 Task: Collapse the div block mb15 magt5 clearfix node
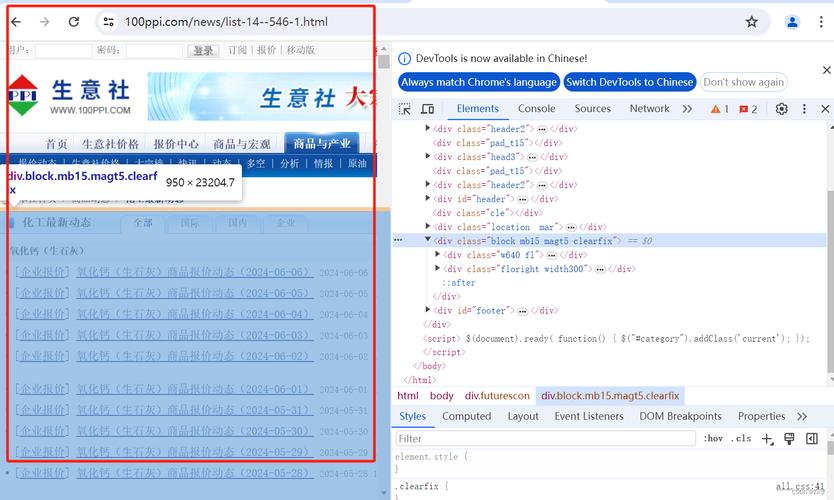click(x=427, y=240)
